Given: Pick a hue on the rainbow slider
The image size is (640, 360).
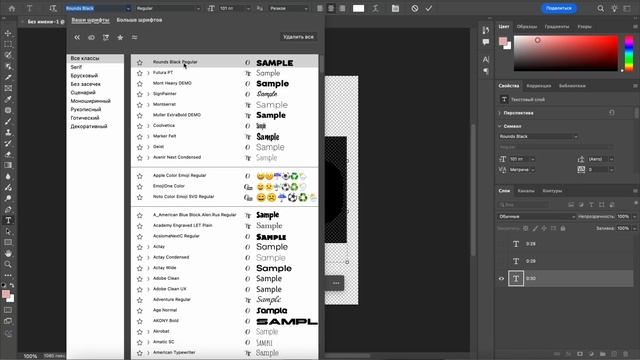Looking at the screenshot, I should [x=629, y=53].
